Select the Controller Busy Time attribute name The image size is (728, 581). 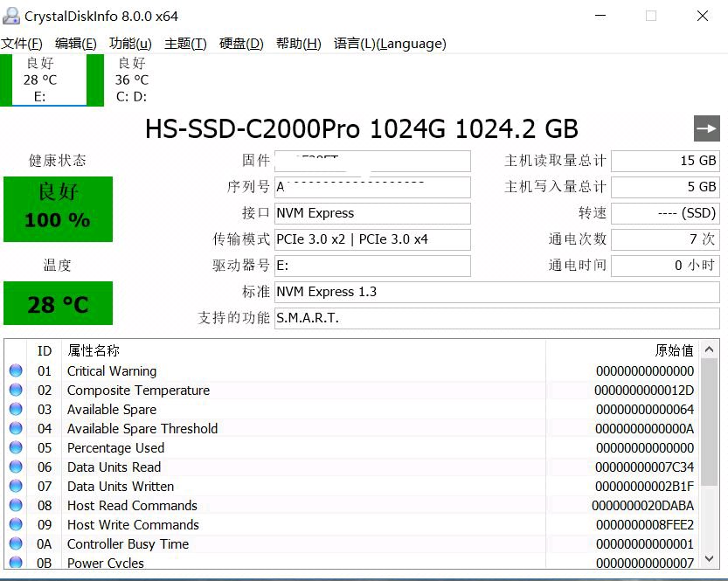point(128,544)
